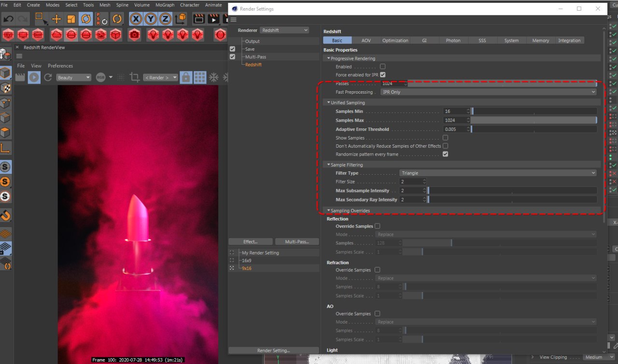Toggle Force enabled for IPR checkbox
Viewport: 618px width, 364px height.
(x=383, y=75)
